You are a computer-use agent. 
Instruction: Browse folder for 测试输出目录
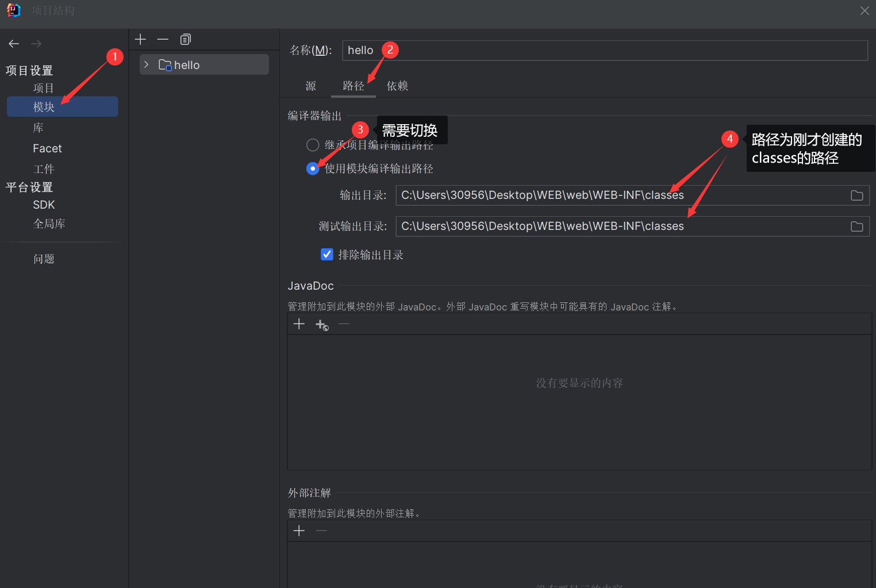coord(857,226)
